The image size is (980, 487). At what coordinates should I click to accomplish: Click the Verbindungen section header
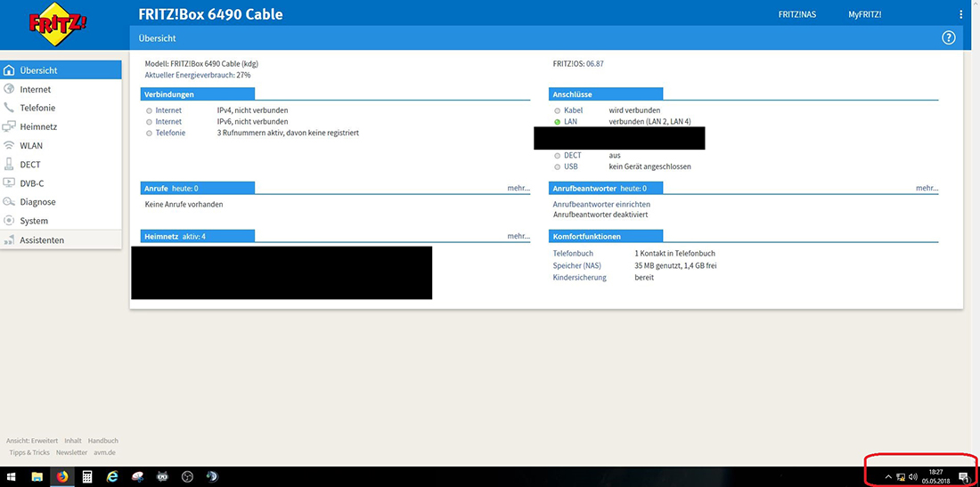tap(198, 94)
